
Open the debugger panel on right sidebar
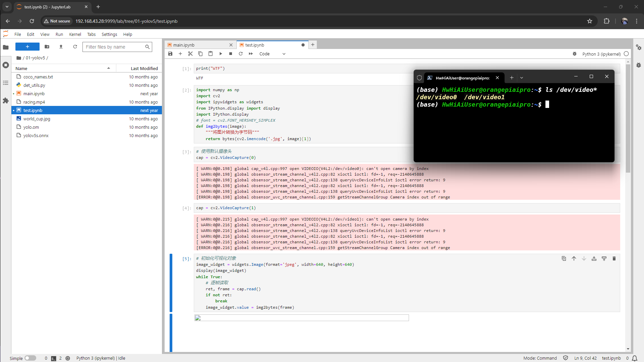[x=639, y=65]
